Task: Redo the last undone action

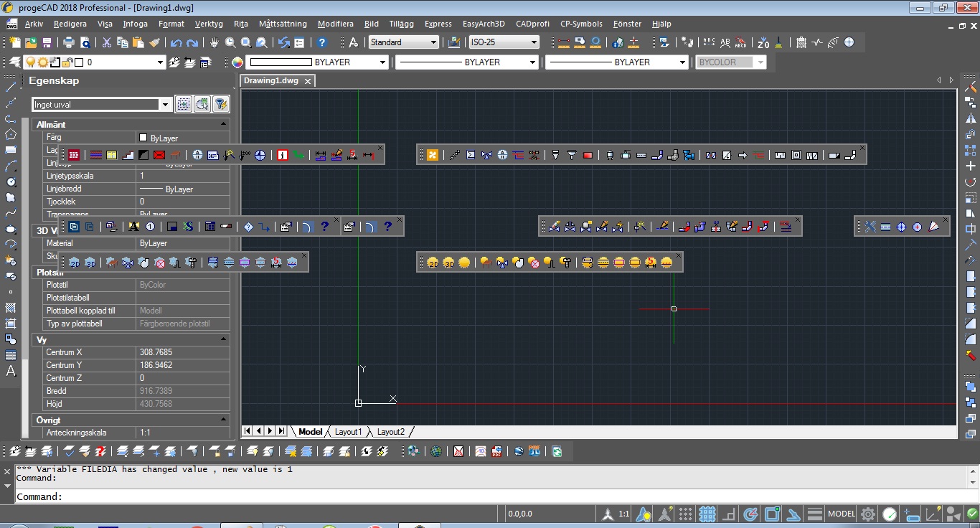Action: [192, 42]
